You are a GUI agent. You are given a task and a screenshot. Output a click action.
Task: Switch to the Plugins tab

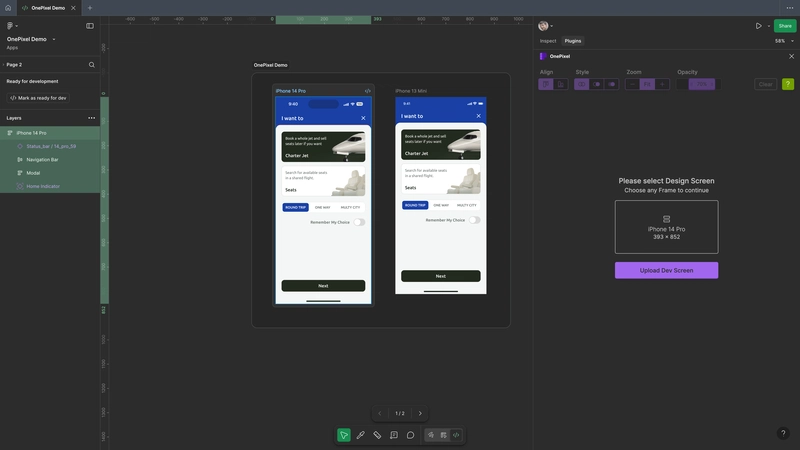tap(573, 41)
